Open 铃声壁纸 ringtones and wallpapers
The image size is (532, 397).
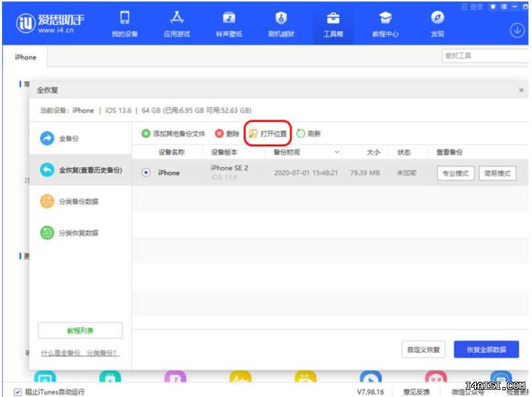(229, 24)
